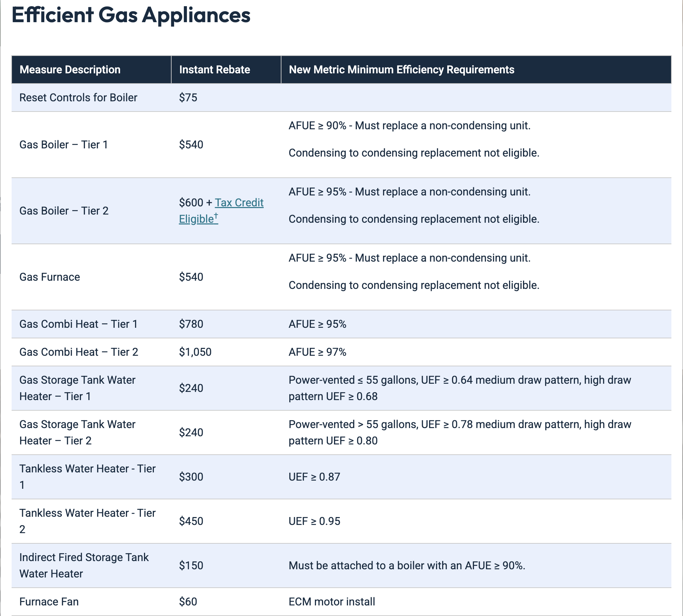Click the AFUE ≥ 97% requirement text
The image size is (683, 616).
pos(317,352)
